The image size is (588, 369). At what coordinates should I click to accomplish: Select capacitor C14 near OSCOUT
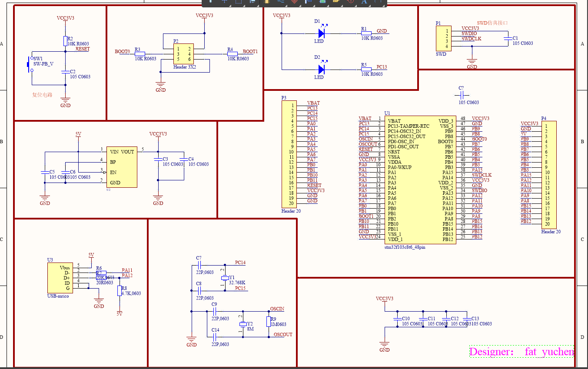(215, 337)
